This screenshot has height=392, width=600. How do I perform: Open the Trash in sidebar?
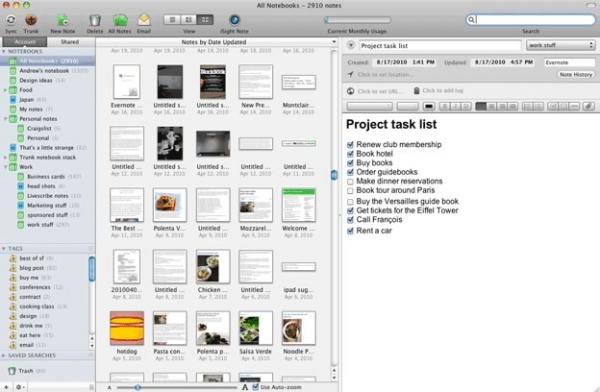[x=26, y=371]
